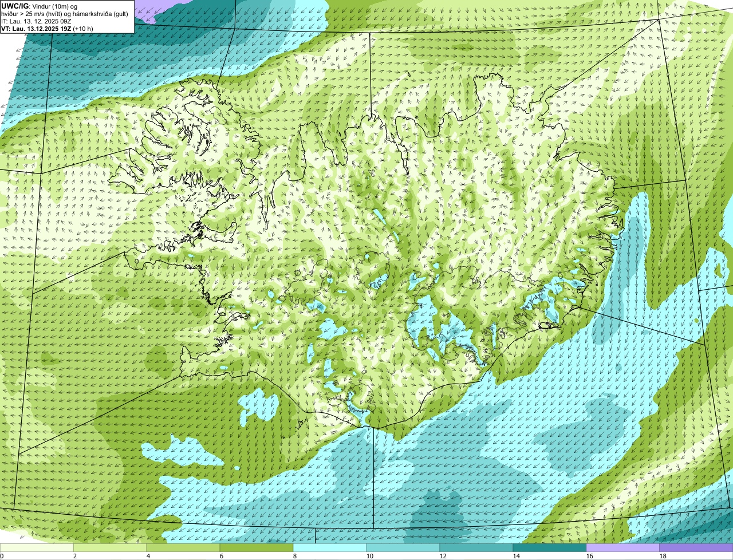Image resolution: width=733 pixels, height=560 pixels.
Task: Click the 2–4 m/s light green legend swatch
Action: 110,547
